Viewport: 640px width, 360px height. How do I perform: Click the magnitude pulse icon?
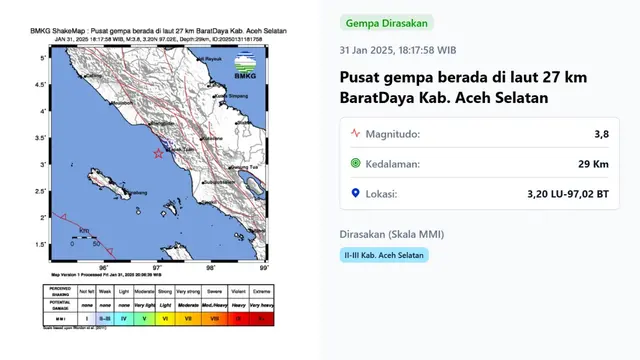point(355,133)
